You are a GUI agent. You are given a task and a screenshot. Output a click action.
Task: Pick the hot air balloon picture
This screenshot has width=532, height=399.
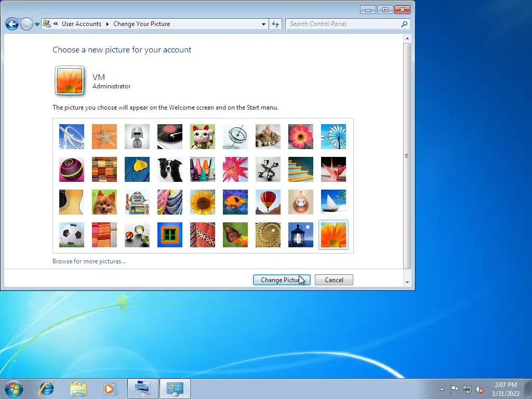pos(268,202)
